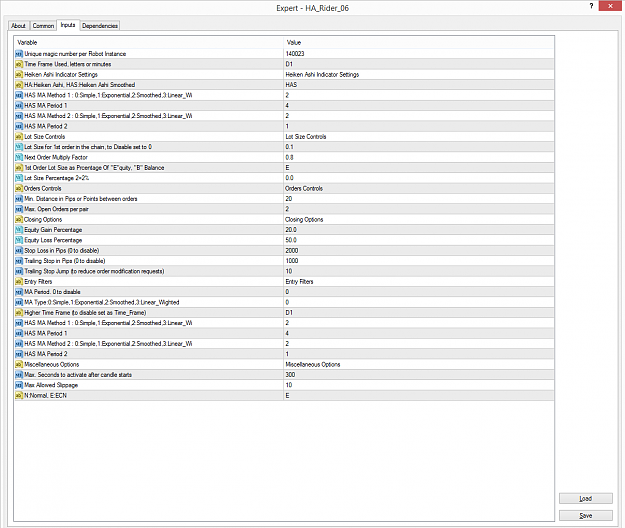Click icon beside Stop Loss in Pips

pyautogui.click(x=19, y=251)
